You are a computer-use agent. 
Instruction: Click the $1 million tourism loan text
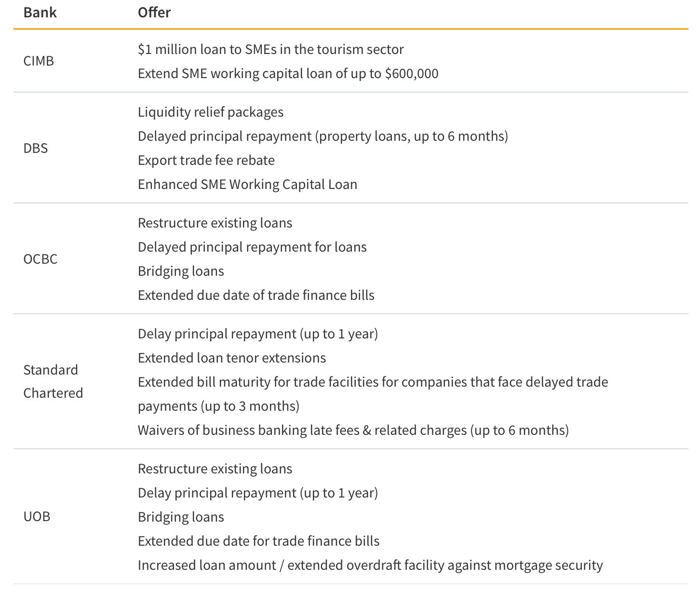(x=270, y=49)
